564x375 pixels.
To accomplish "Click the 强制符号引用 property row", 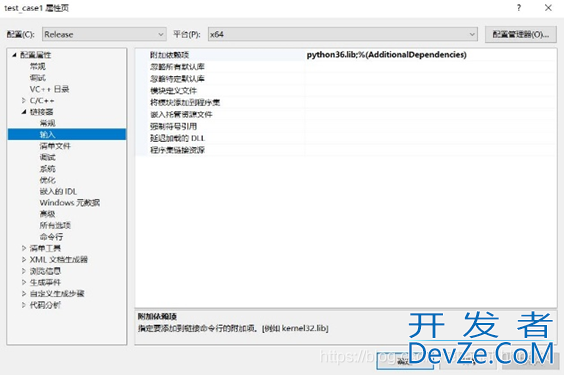I will 345,126.
